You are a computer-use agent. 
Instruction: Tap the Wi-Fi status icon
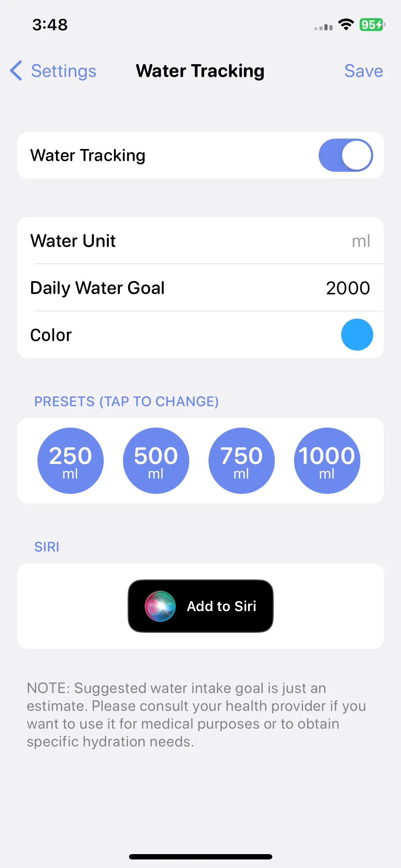pos(346,25)
